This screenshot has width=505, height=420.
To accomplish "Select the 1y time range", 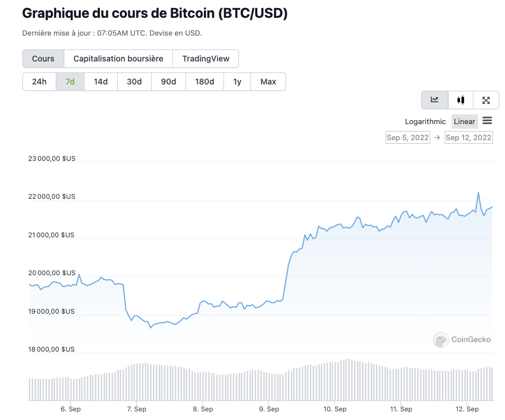I will (x=237, y=82).
